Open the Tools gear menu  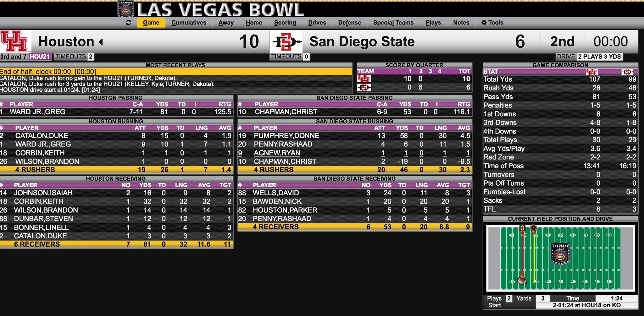pyautogui.click(x=492, y=23)
